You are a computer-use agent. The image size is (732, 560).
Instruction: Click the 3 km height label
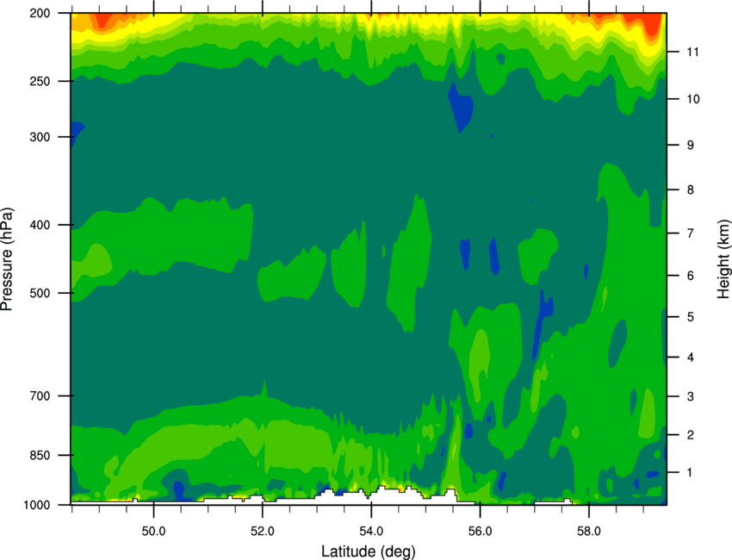point(690,396)
